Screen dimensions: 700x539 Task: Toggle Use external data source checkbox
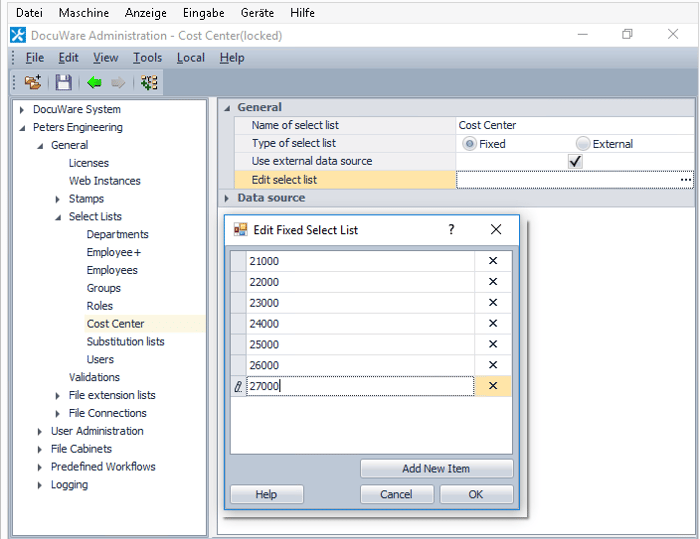575,161
